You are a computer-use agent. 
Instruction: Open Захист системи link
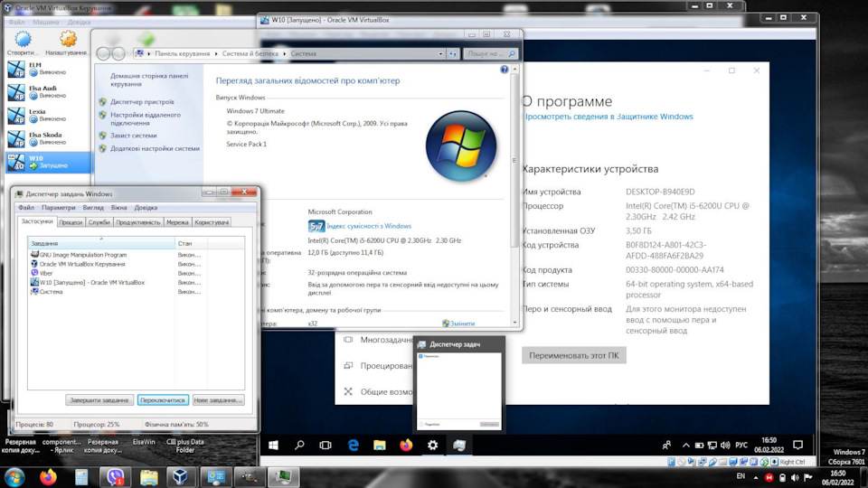coord(134,135)
